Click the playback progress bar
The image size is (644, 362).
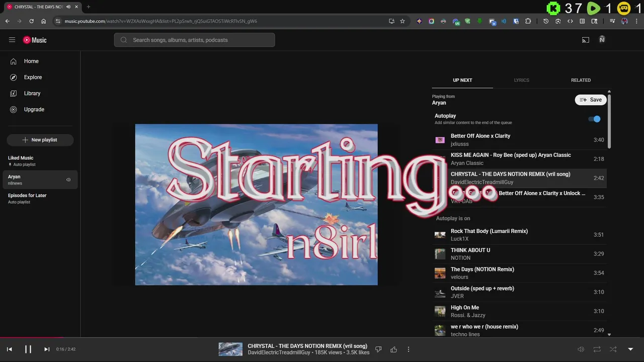(x=322, y=337)
